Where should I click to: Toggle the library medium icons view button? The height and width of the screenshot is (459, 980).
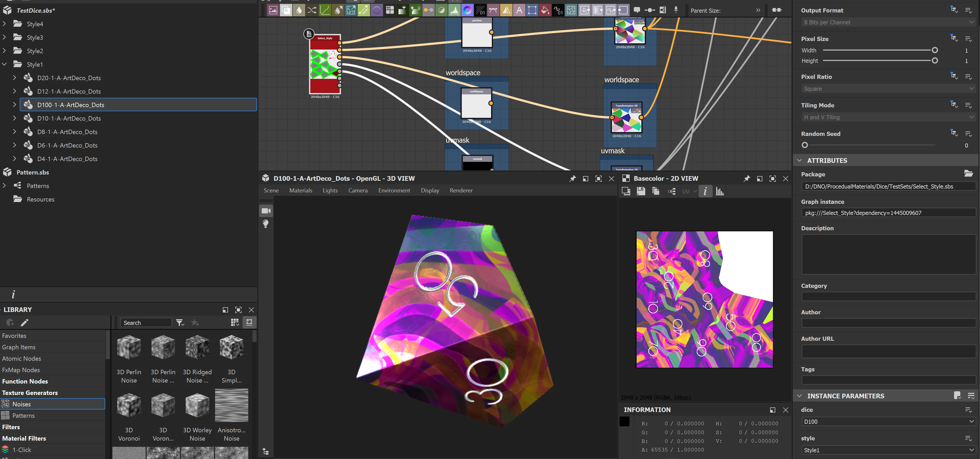(x=249, y=322)
